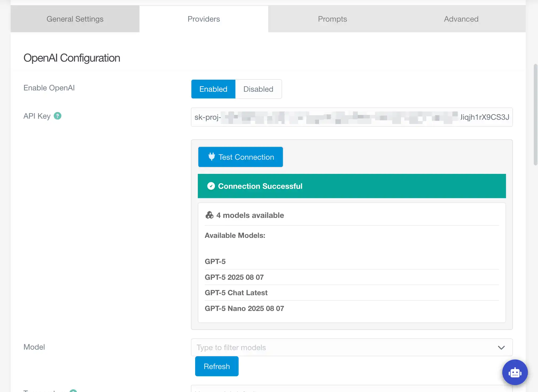Click the page vertical scrollbar thumb
538x392 pixels.
(535, 115)
